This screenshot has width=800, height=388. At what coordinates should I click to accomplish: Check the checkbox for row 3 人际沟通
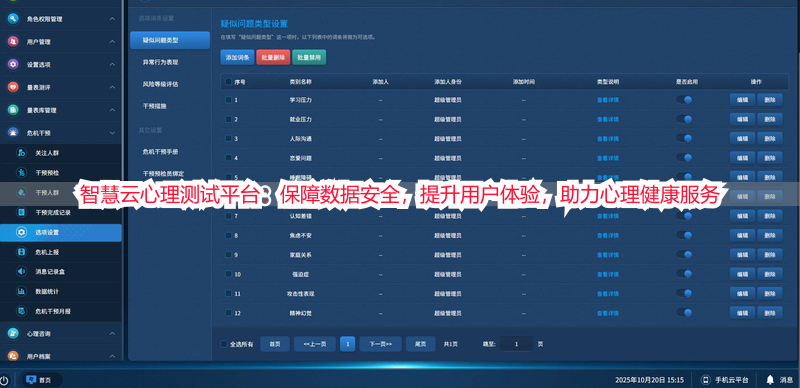coord(228,138)
